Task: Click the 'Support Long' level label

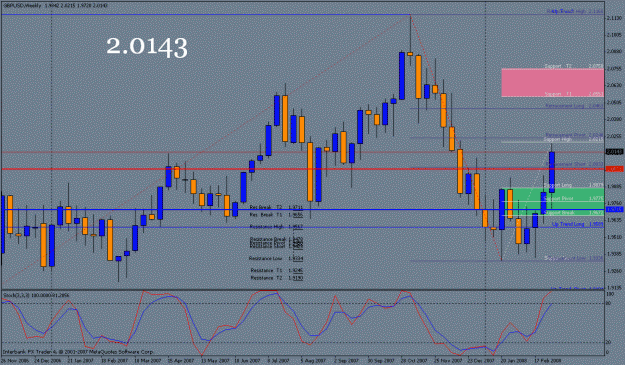Action: [558, 185]
